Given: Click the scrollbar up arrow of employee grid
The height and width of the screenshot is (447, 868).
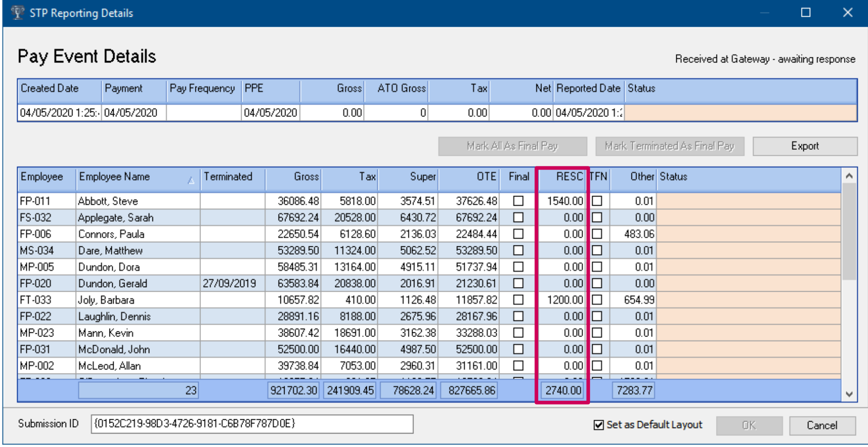Looking at the screenshot, I should tap(849, 176).
